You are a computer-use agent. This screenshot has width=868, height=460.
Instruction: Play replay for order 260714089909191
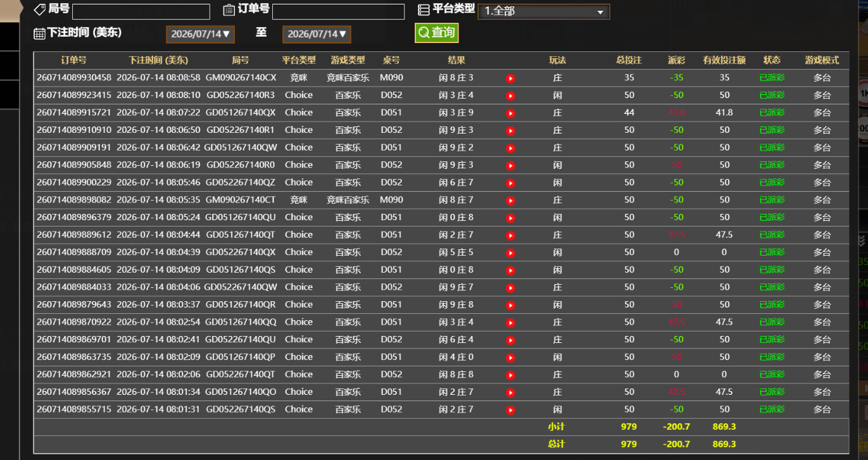tap(510, 148)
